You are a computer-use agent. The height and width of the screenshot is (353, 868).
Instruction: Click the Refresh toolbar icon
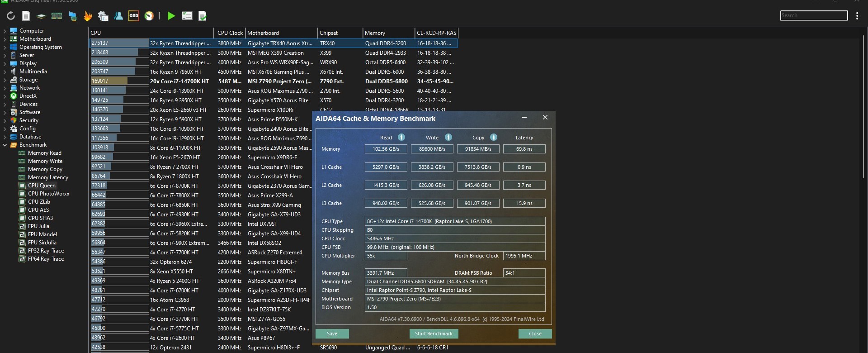click(x=11, y=16)
